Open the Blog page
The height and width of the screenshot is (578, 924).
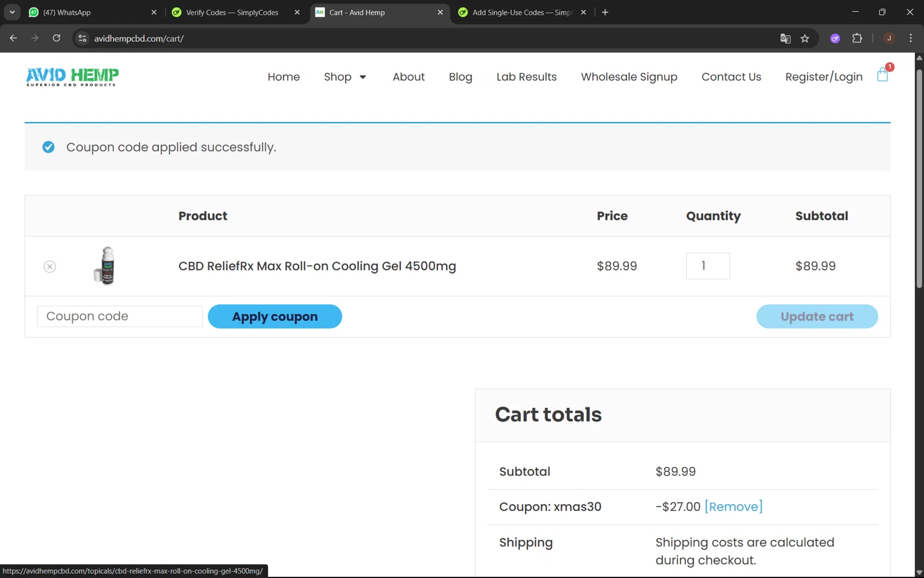click(460, 77)
